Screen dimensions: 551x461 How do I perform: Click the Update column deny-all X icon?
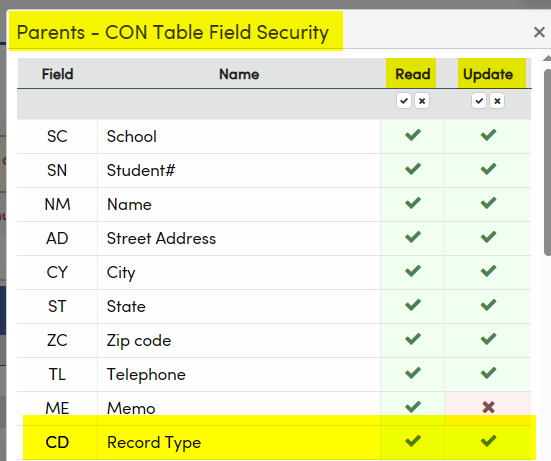[497, 101]
